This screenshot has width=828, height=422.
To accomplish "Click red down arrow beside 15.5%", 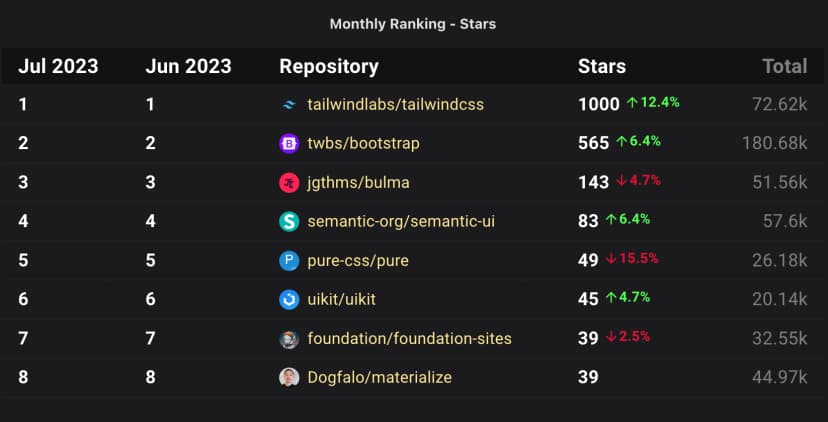I will click(x=611, y=258).
